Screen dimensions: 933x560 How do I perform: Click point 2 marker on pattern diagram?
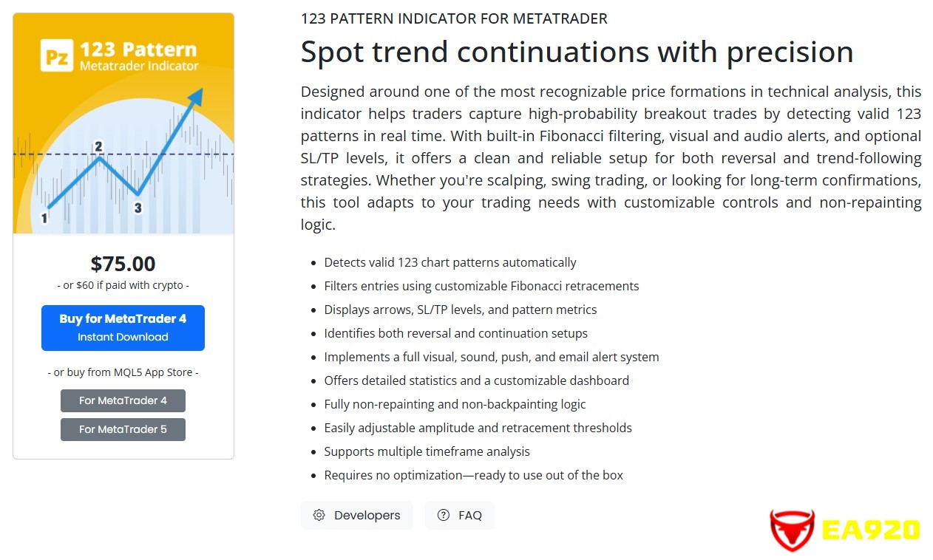[98, 146]
